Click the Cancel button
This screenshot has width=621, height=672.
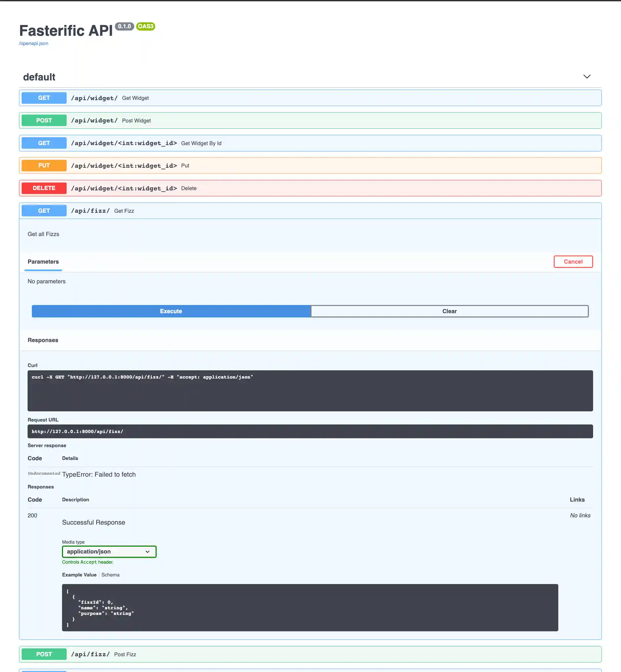(573, 262)
